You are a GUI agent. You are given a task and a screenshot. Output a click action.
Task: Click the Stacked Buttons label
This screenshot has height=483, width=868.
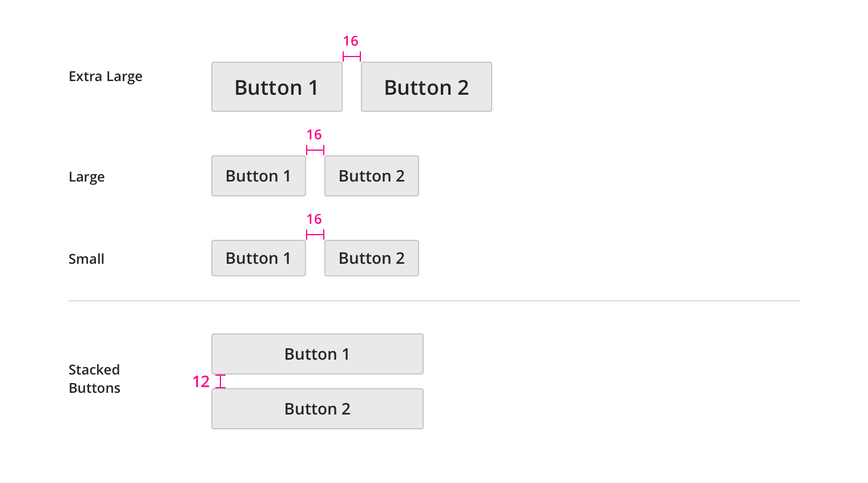(95, 379)
